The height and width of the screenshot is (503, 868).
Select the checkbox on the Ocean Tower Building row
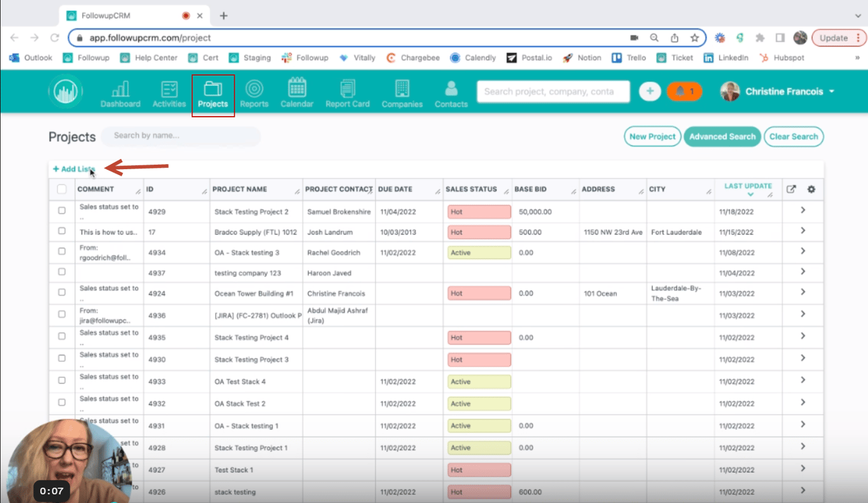61,293
